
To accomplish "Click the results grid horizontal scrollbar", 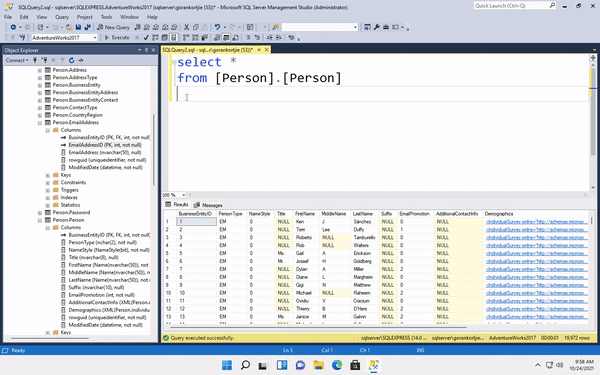I will point(318,328).
